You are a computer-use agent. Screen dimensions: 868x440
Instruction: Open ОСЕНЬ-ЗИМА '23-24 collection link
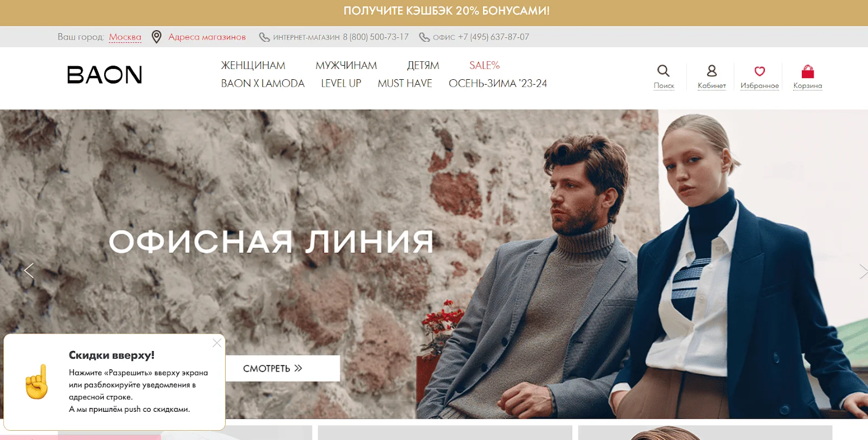point(497,84)
